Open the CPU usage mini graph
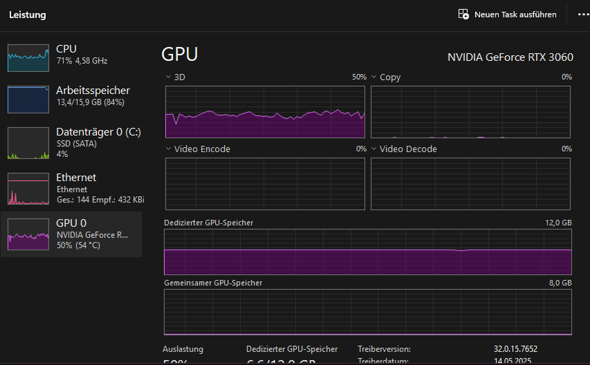Image resolution: width=590 pixels, height=365 pixels. point(28,58)
